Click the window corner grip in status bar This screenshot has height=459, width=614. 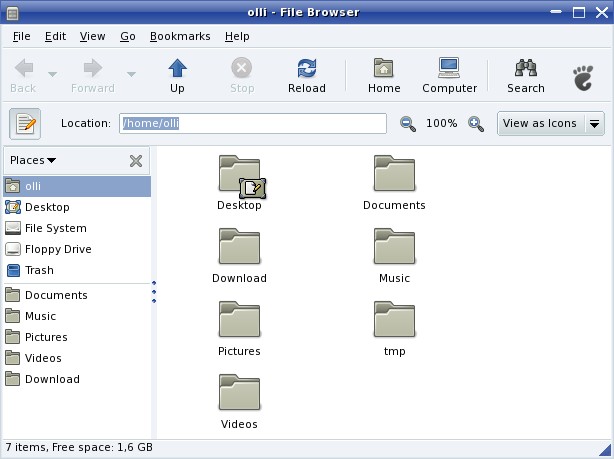coord(606,450)
